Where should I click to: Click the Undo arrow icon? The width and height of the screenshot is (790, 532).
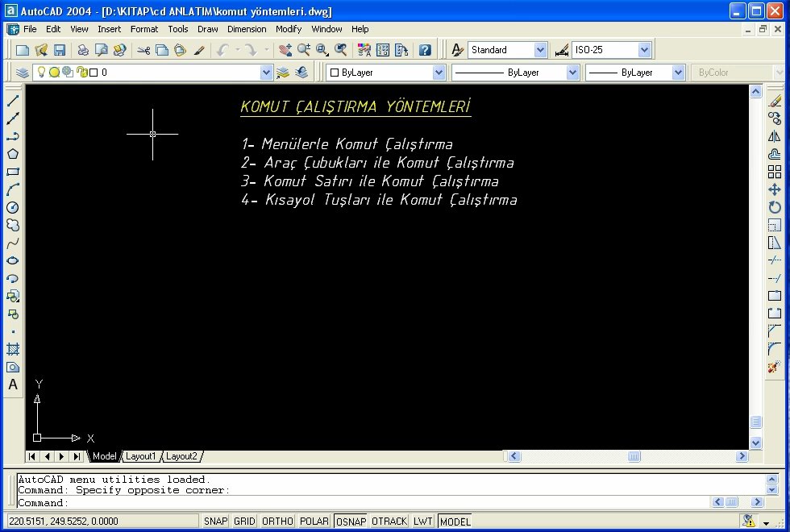(222, 50)
